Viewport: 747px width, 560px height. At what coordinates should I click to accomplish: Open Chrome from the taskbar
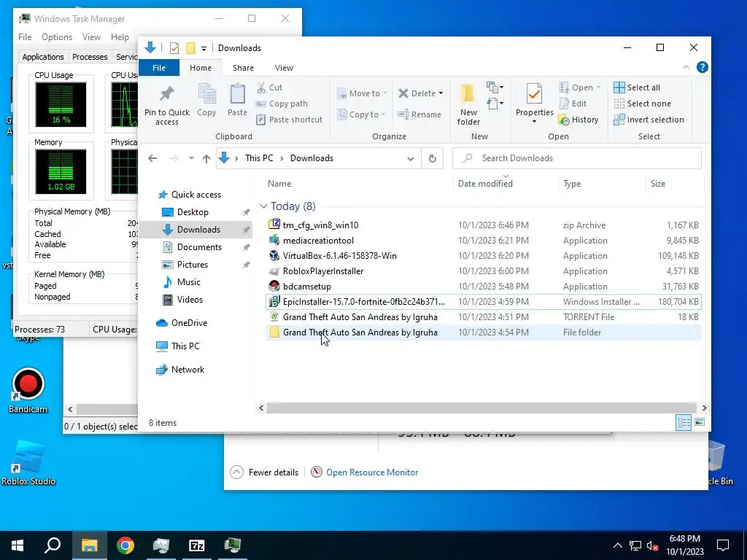coord(125,545)
